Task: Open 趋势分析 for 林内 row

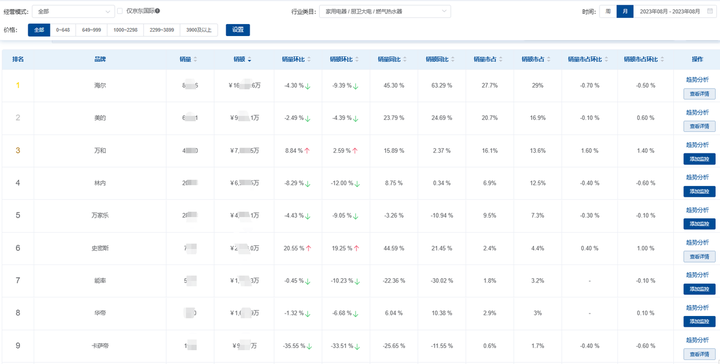Action: (x=697, y=177)
